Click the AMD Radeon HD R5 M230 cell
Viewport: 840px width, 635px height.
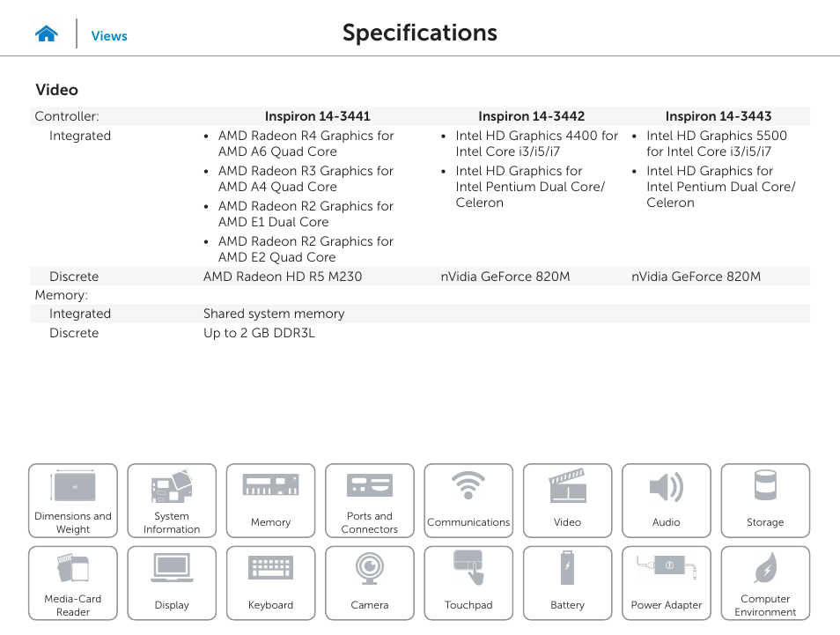pyautogui.click(x=283, y=277)
